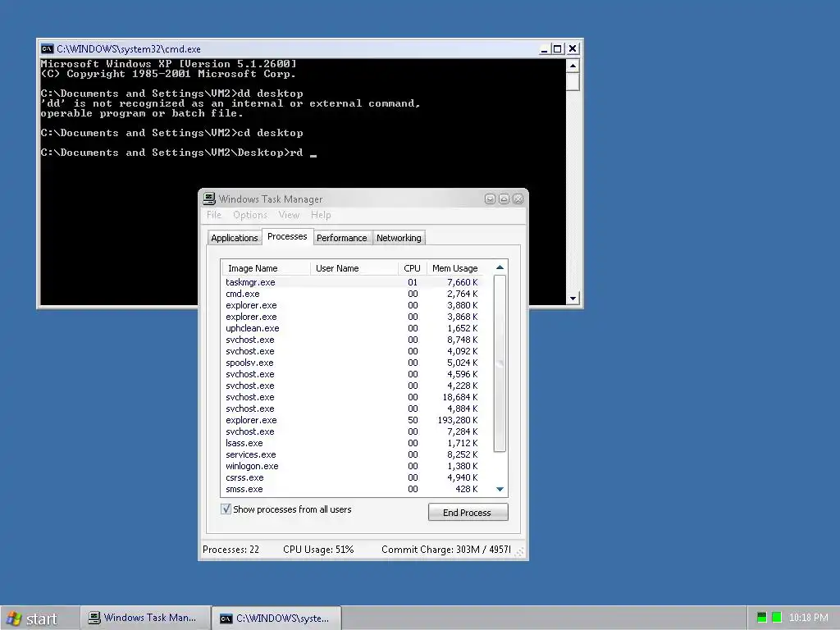Select the smss.exe process
The width and height of the screenshot is (840, 630).
(x=352, y=489)
